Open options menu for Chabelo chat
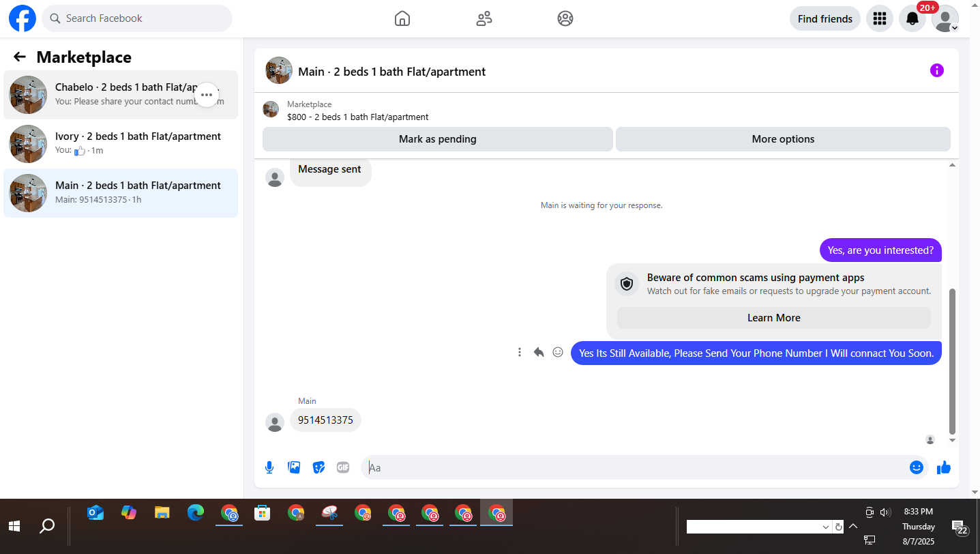Screen dimensions: 980x554 (x=207, y=95)
